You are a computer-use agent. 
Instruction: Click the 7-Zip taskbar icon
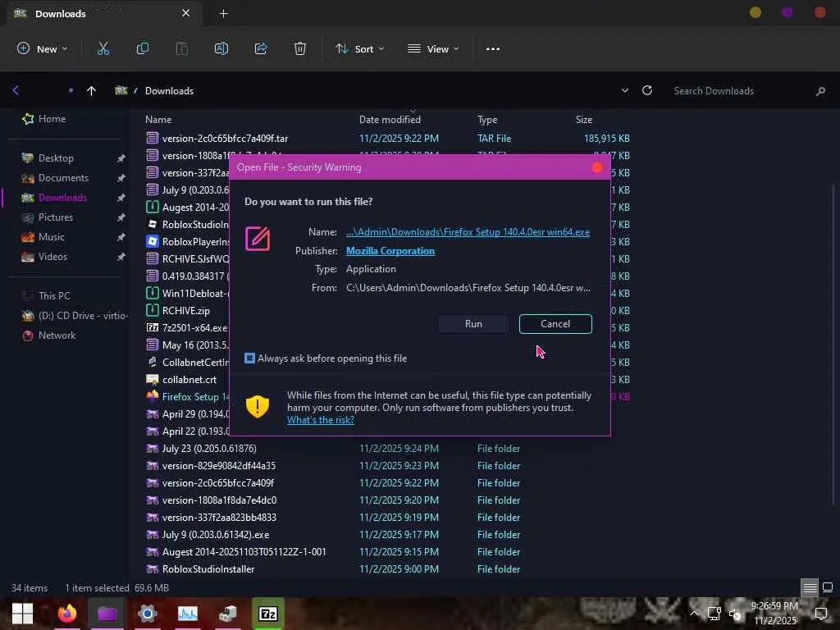click(268, 614)
